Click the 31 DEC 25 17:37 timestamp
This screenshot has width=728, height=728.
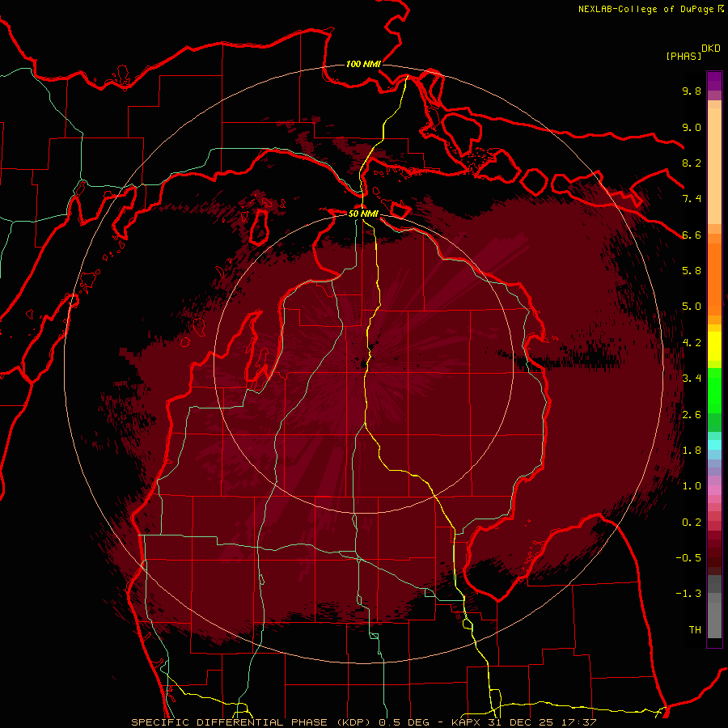click(542, 722)
